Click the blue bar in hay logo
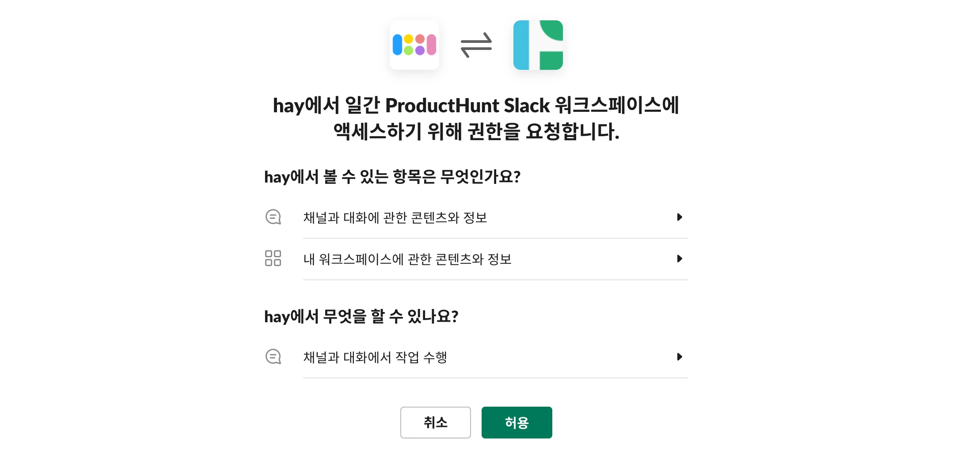The width and height of the screenshot is (980, 465). tap(397, 45)
